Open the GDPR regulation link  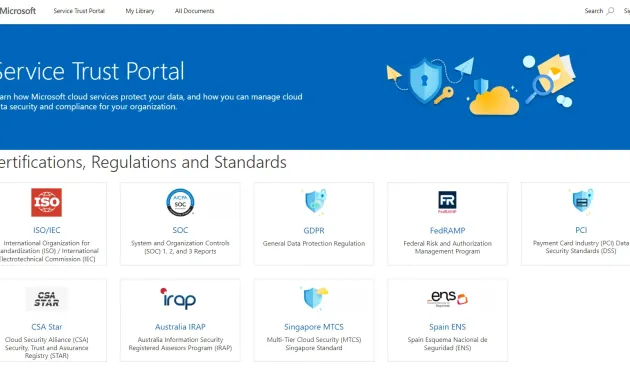pos(314,231)
